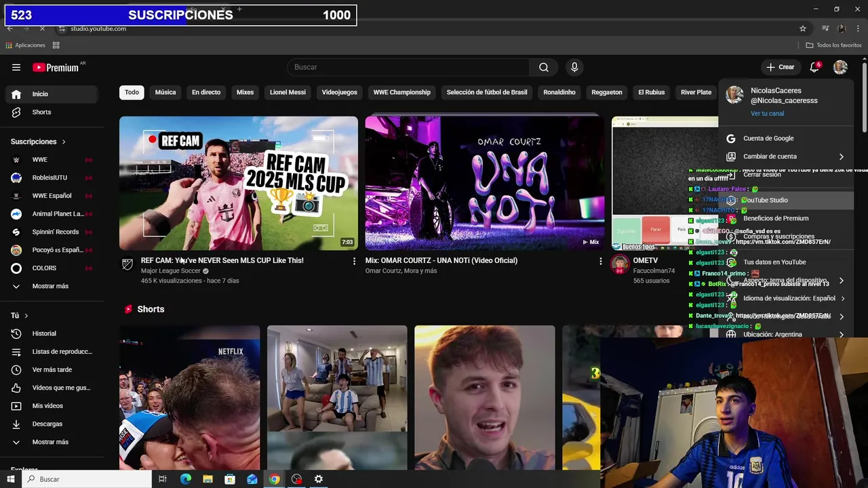Expand Aspecto tema del dispositivo submenu

pyautogui.click(x=785, y=281)
